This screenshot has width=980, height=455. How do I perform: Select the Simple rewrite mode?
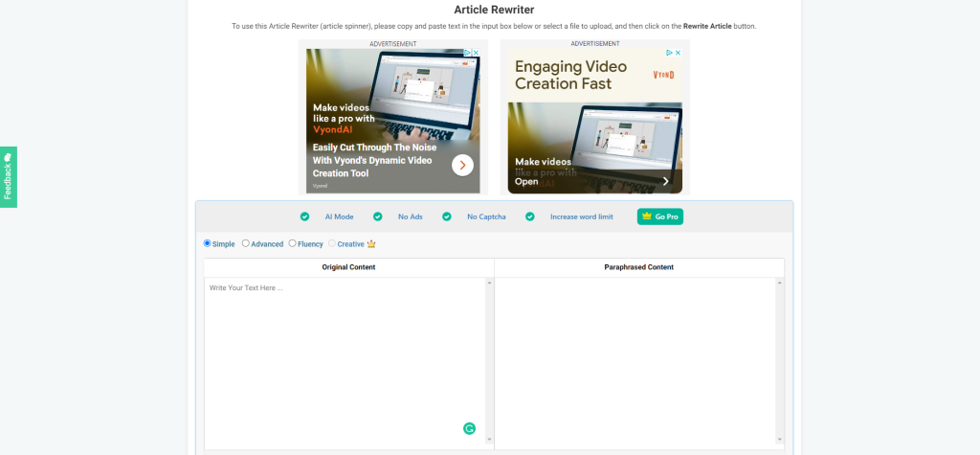click(x=208, y=243)
